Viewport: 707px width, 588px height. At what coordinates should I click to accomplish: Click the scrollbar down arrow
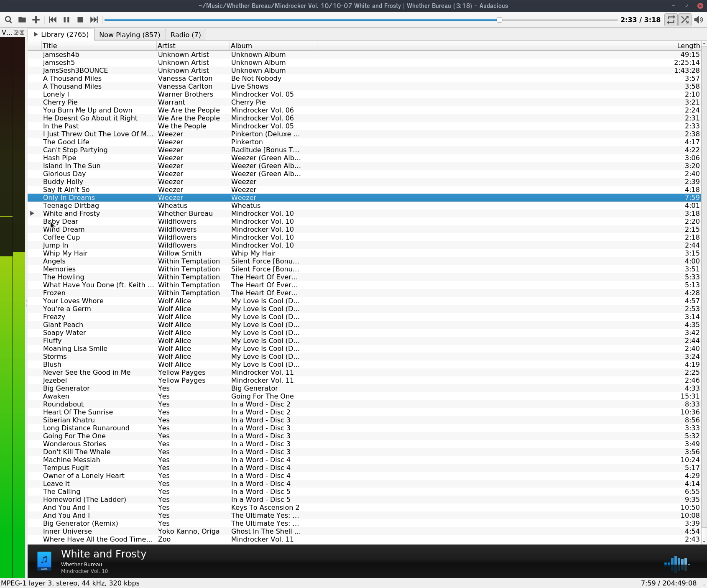(x=704, y=541)
